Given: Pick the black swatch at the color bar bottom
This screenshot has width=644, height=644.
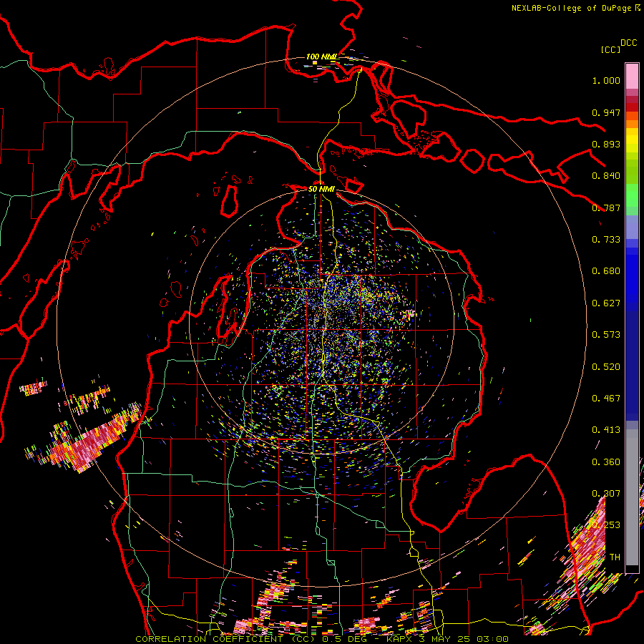Looking at the screenshot, I should point(632,568).
